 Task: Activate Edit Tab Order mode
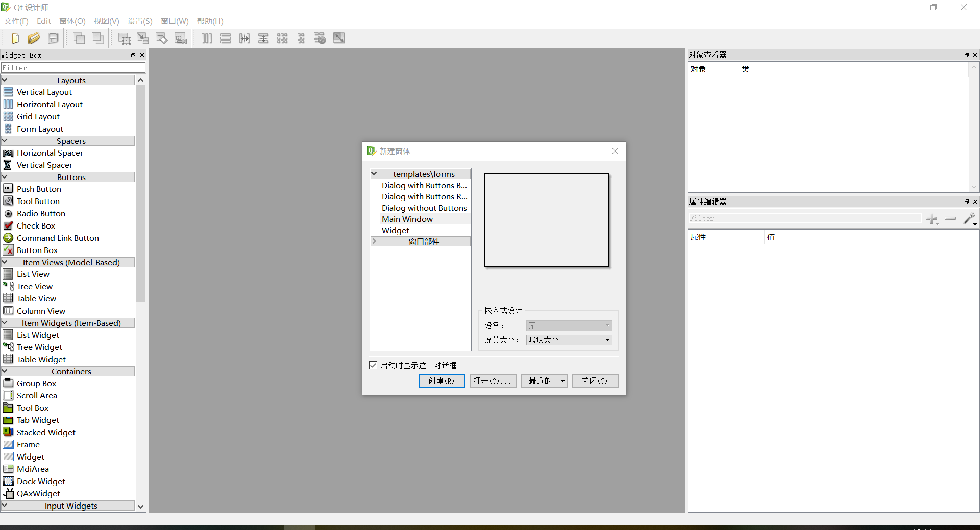click(180, 38)
